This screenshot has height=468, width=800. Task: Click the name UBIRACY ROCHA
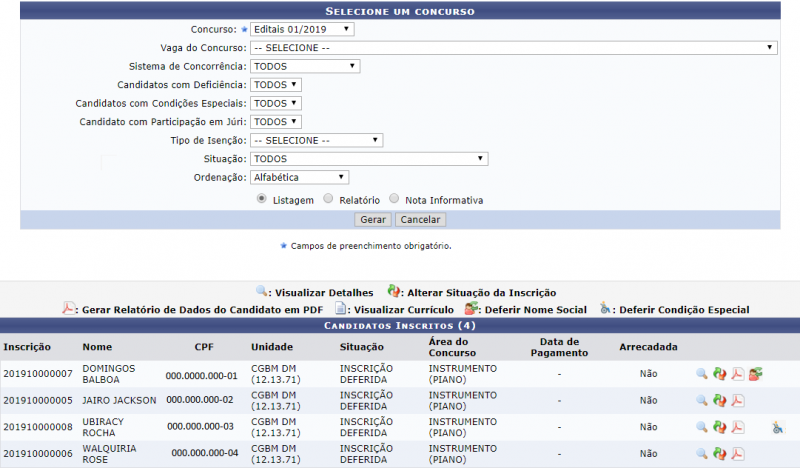point(103,427)
